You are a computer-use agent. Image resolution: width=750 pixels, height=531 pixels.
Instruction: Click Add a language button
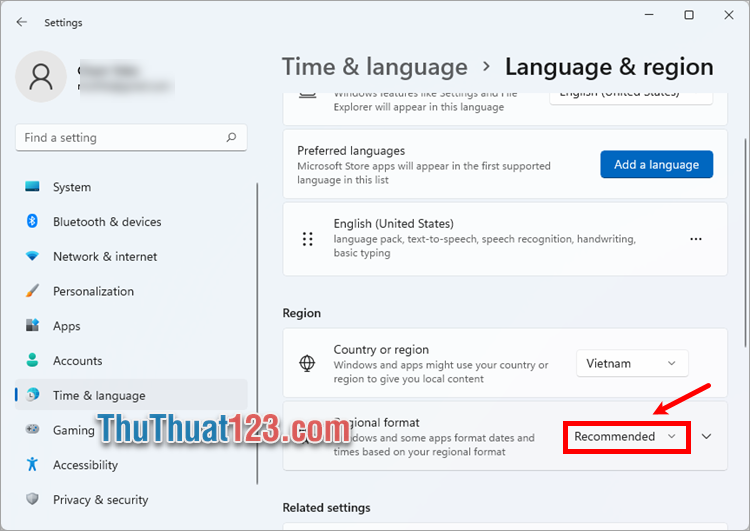point(656,165)
